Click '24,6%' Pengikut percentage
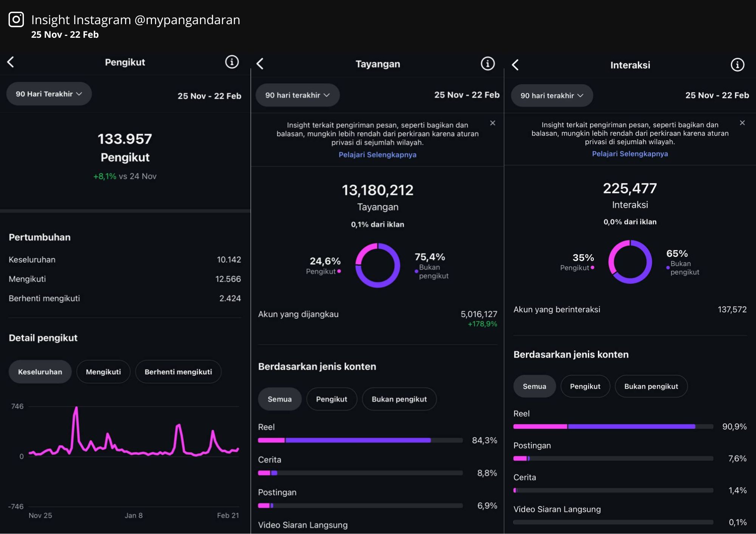756x534 pixels. [325, 261]
